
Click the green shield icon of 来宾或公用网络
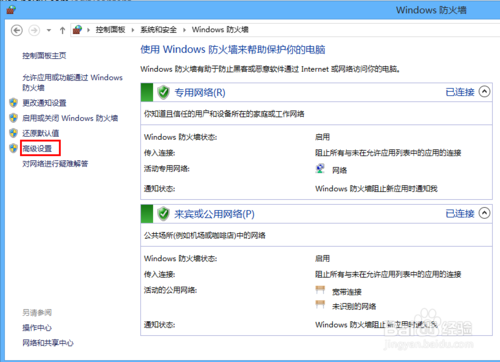tap(163, 214)
